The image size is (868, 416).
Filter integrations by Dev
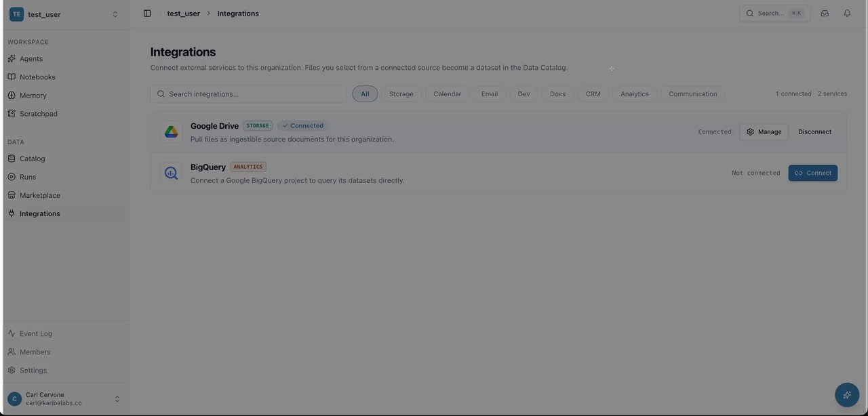(x=524, y=94)
